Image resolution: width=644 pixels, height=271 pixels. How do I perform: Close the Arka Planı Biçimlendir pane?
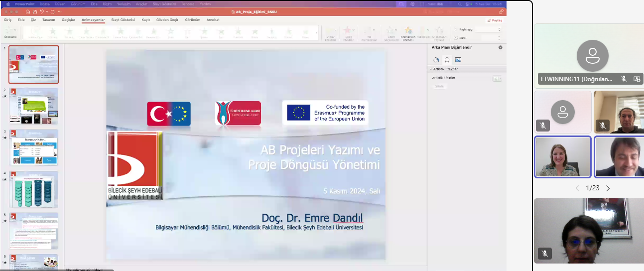tap(501, 47)
